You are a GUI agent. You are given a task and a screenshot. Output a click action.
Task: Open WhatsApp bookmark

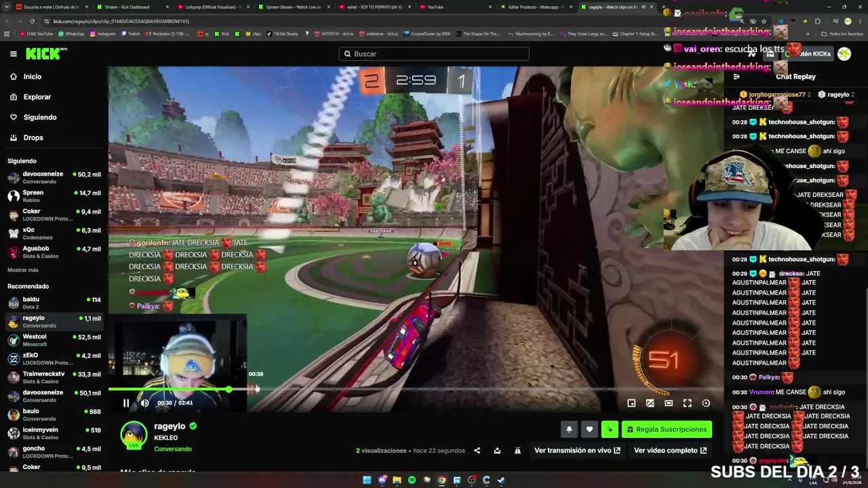coord(71,34)
